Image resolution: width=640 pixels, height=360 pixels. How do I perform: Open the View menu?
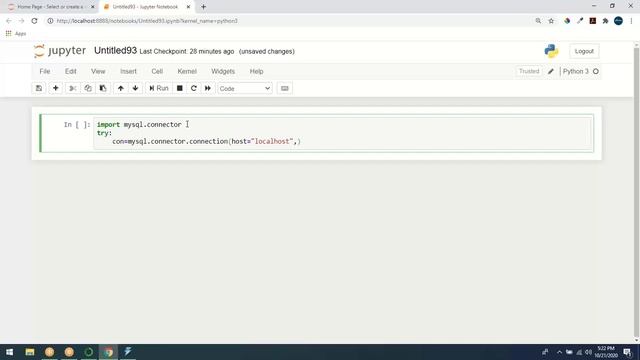(98, 71)
